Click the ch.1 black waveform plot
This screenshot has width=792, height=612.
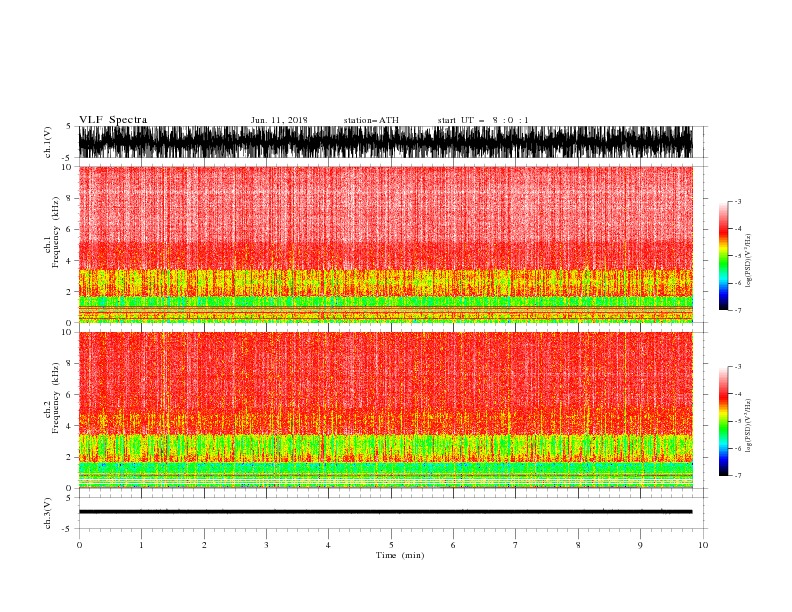point(386,142)
